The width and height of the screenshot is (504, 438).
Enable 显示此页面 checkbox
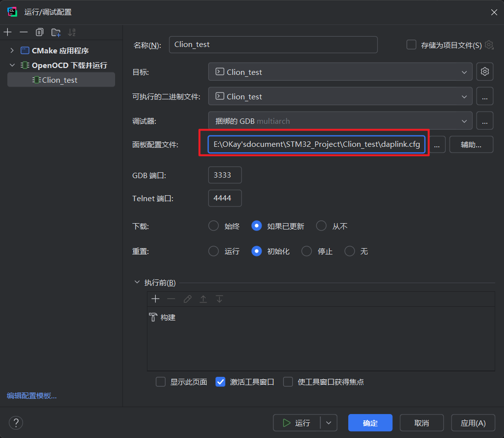pos(161,382)
